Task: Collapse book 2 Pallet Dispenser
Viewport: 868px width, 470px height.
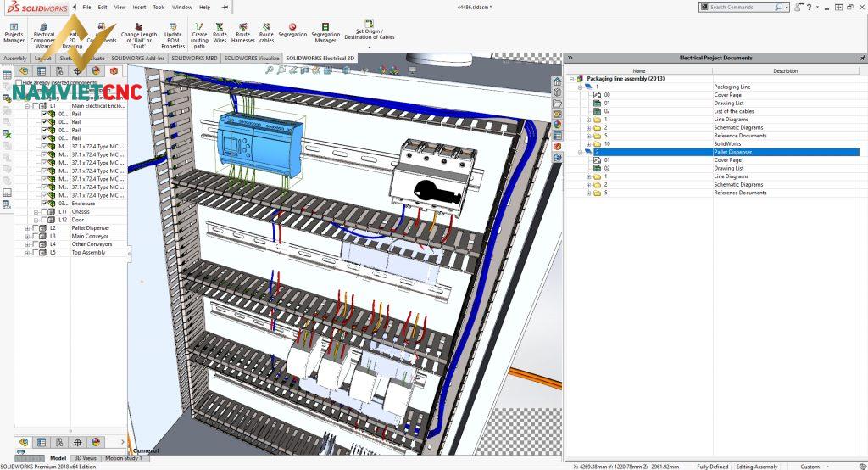Action: [x=580, y=152]
